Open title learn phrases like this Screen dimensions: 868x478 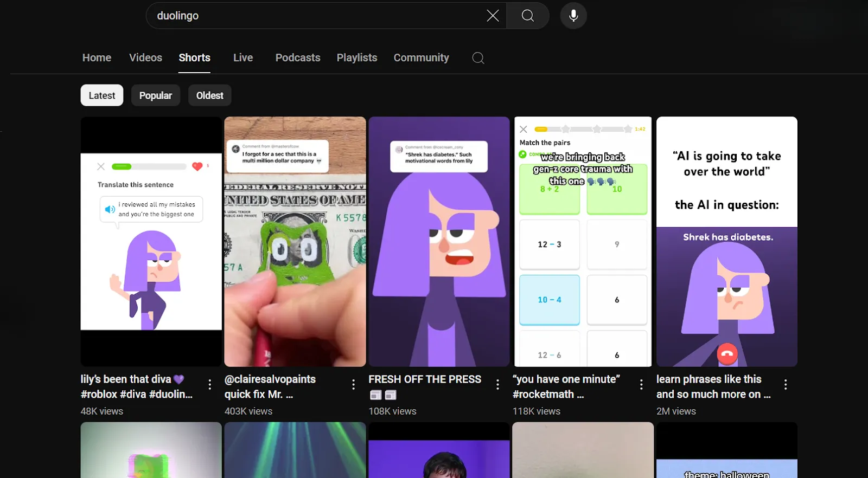713,387
